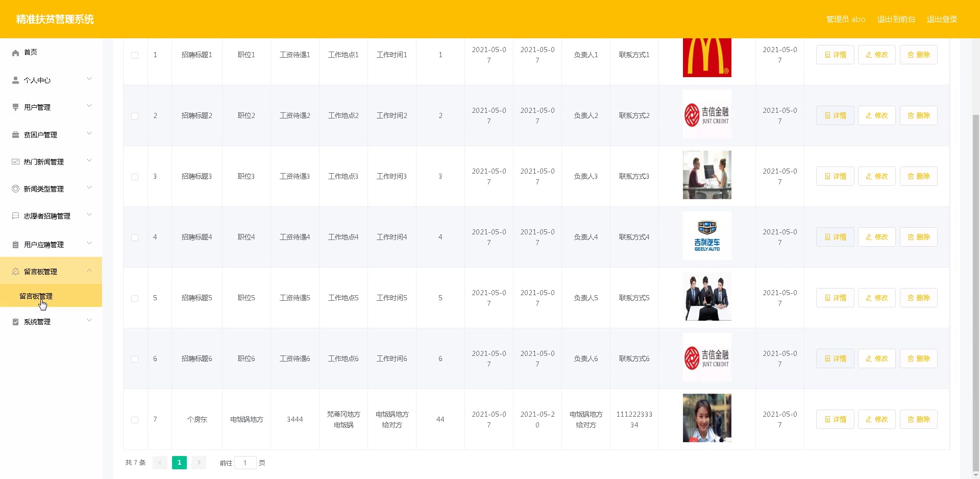Click the 用户管理 sidebar icon
Screen dimensions: 980x479
click(x=15, y=107)
